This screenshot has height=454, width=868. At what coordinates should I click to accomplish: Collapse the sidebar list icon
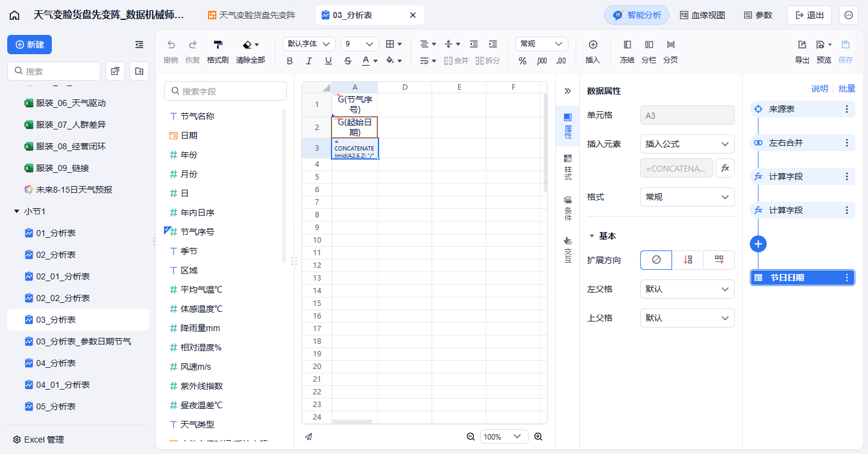coord(139,45)
